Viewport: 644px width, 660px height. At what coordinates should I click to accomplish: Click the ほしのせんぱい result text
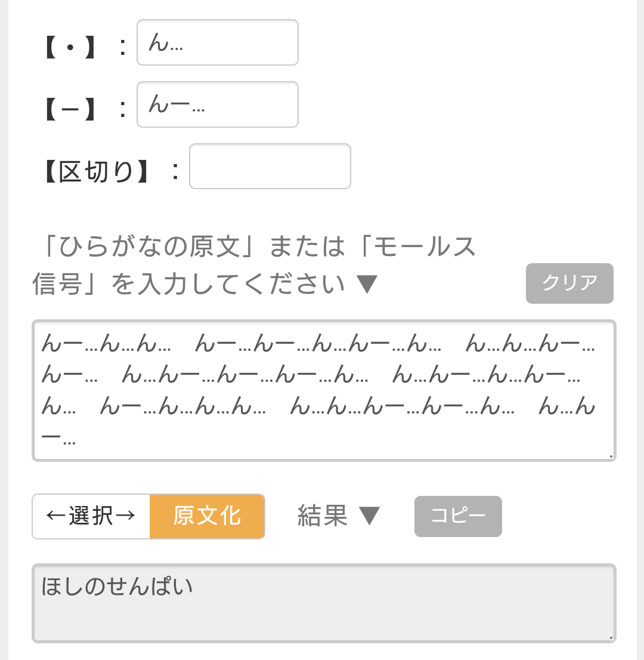click(117, 587)
